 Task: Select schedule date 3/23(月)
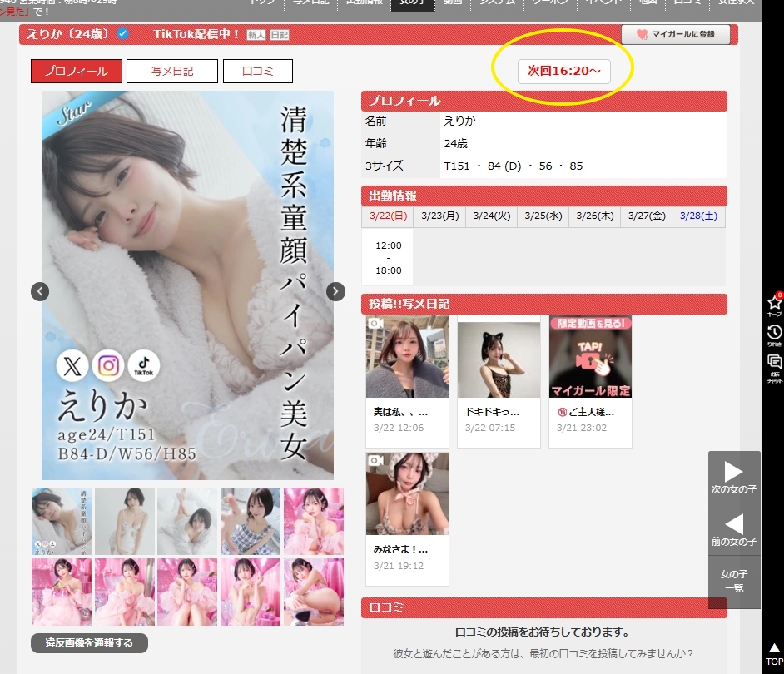pyautogui.click(x=440, y=216)
